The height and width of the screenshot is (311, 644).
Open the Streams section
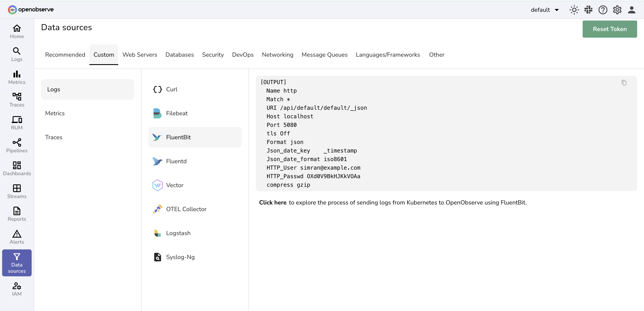[x=17, y=191]
